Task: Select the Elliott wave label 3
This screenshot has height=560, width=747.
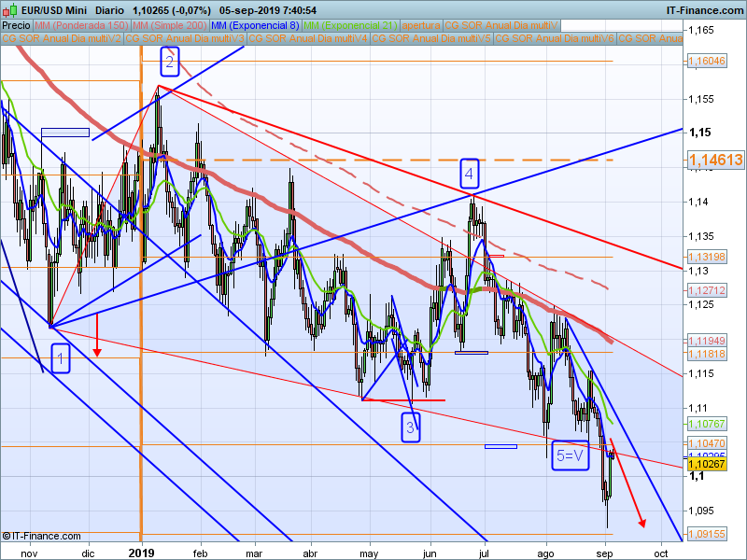Action: 411,427
